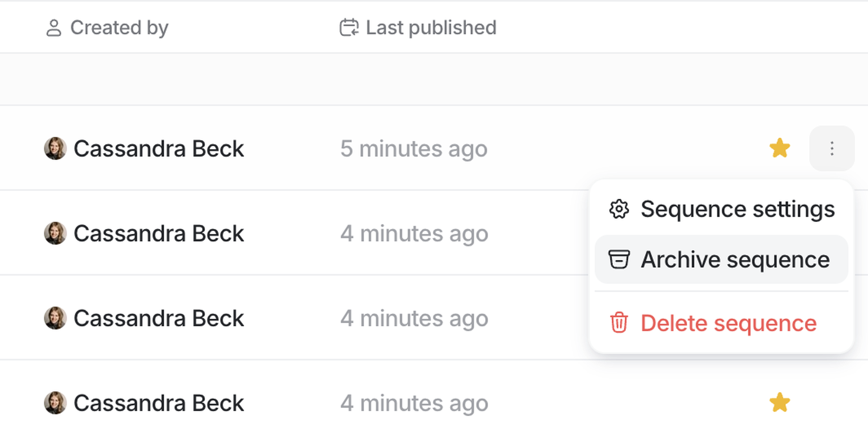Open Sequence settings from the menu
Image resolution: width=868 pixels, height=442 pixels.
(737, 209)
